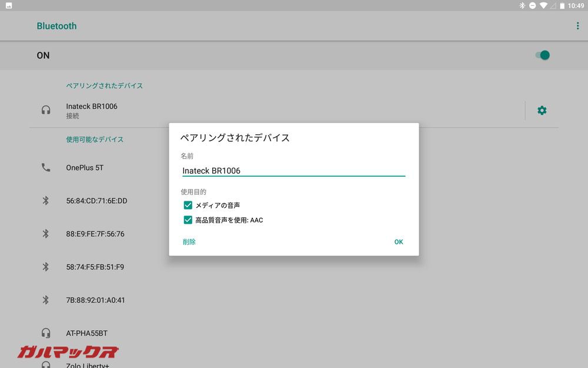This screenshot has height=368, width=588.
Task: Disable 高品質音声を使用: AAC option
Action: click(x=188, y=220)
